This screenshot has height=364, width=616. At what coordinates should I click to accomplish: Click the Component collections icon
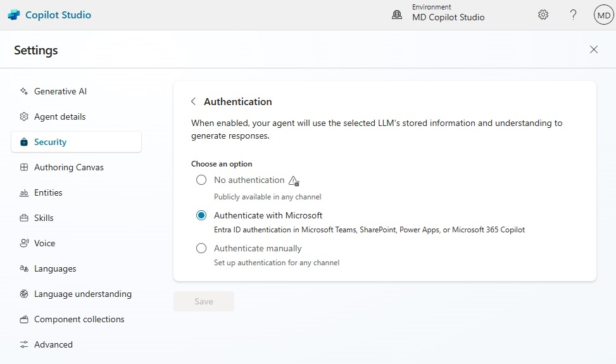24,319
